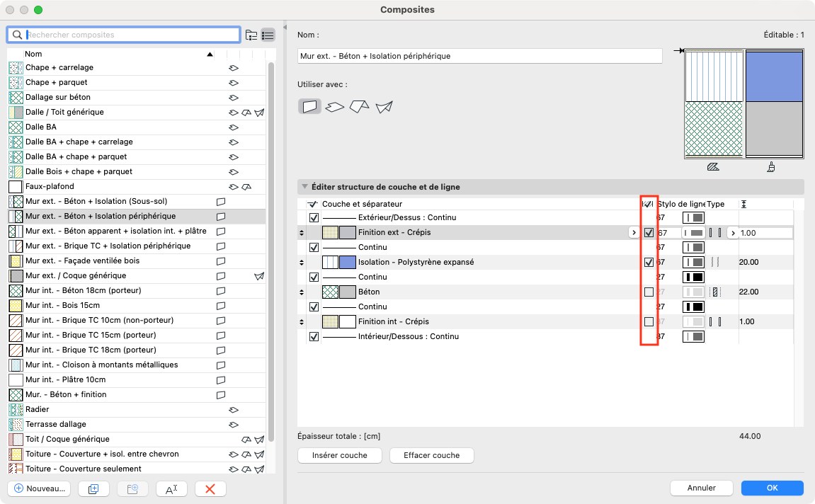Collapse Éditer structure de couche et de ligne
Image resolution: width=815 pixels, height=504 pixels.
coord(305,187)
